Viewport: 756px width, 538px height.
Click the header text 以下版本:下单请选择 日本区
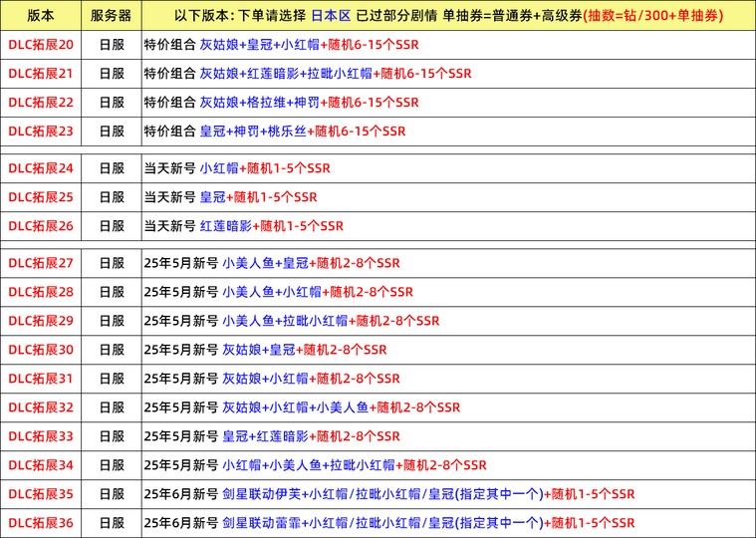pos(263,15)
